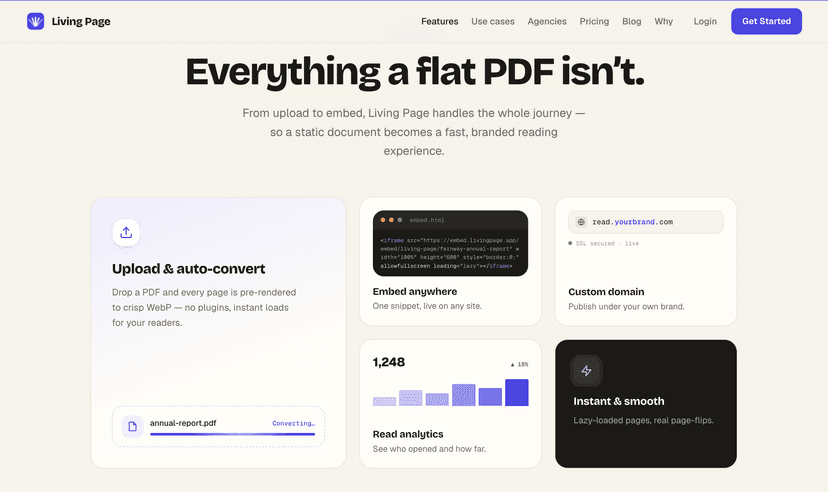This screenshot has height=492, width=828.
Task: Click the Living Page brand name
Action: click(81, 22)
